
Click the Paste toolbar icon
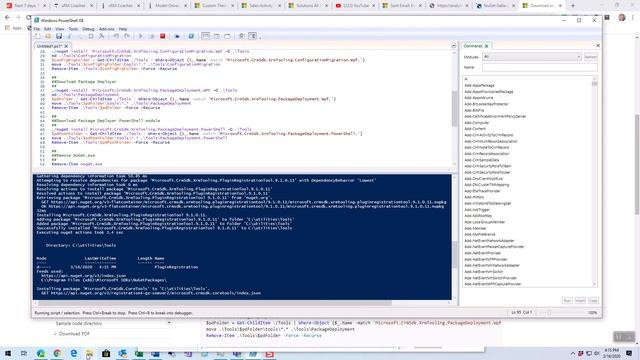91,36
